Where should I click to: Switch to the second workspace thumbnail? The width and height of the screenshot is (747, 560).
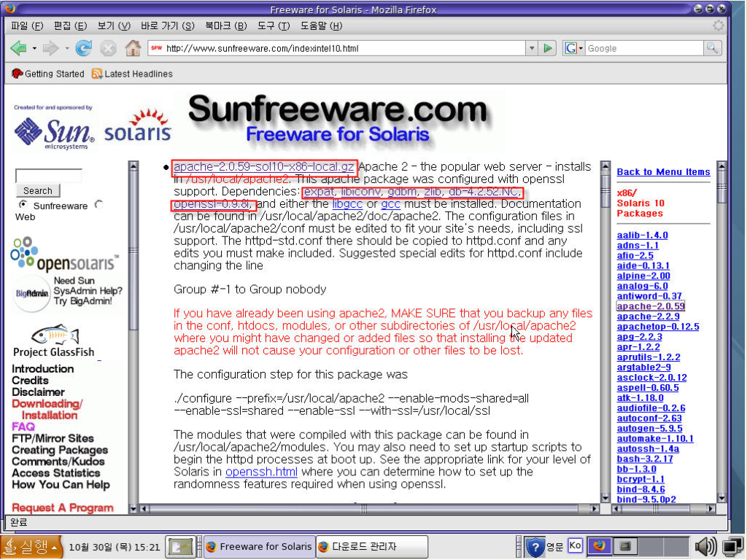point(625,546)
